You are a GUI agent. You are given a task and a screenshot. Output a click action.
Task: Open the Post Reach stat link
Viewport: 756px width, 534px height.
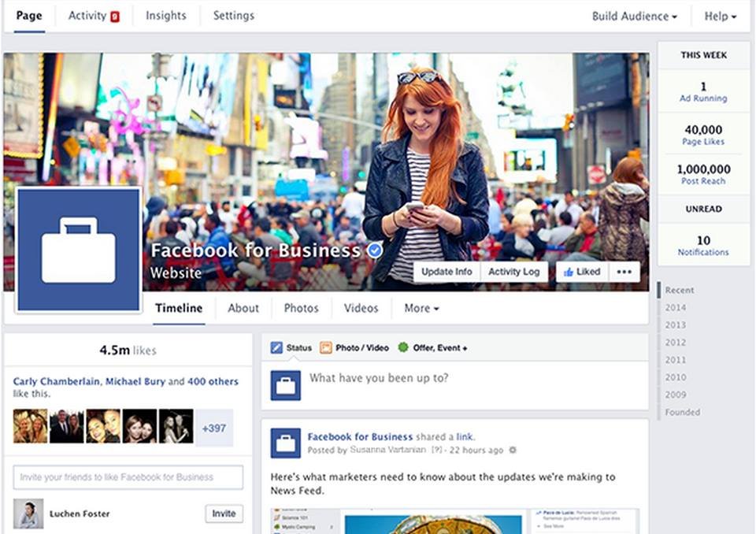point(703,181)
